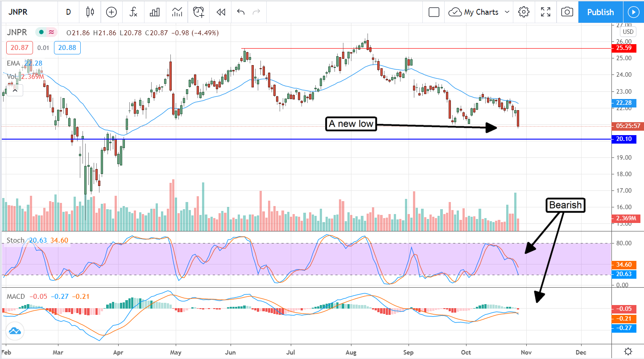
Task: Click the Nov label on the time axis
Action: pyautogui.click(x=526, y=351)
